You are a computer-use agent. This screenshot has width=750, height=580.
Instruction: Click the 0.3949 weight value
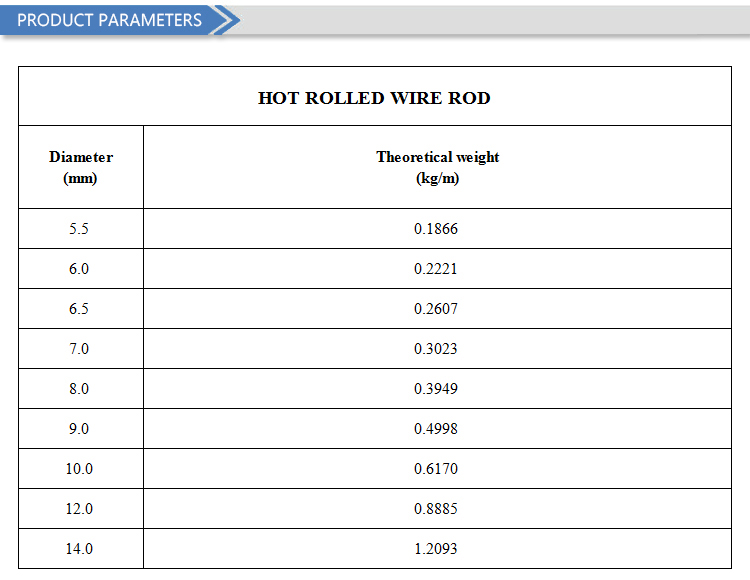436,389
